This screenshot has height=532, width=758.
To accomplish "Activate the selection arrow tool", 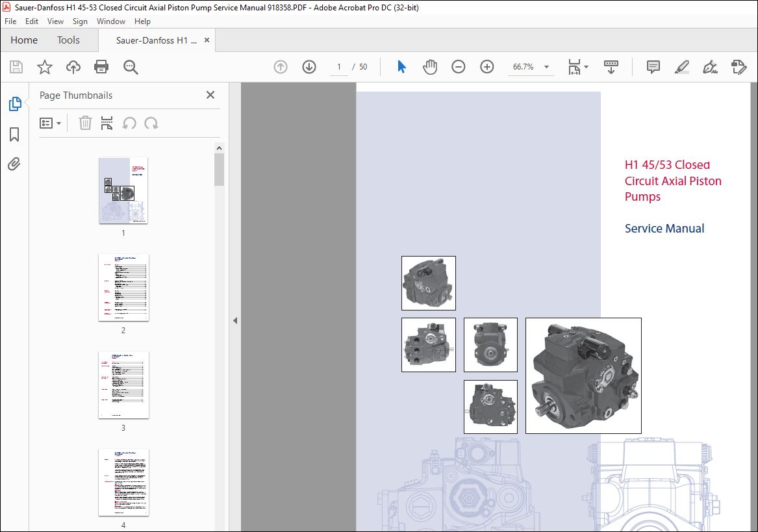I will 401,67.
